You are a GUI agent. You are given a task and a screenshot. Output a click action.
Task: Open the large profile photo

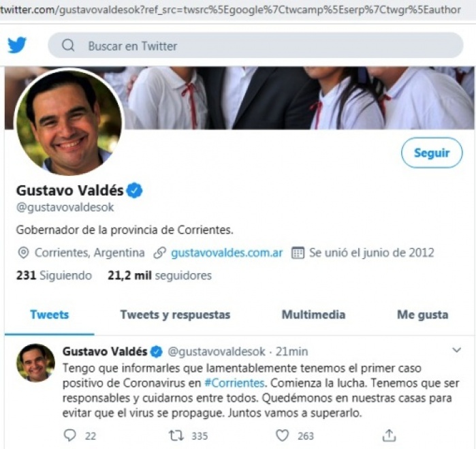69,122
